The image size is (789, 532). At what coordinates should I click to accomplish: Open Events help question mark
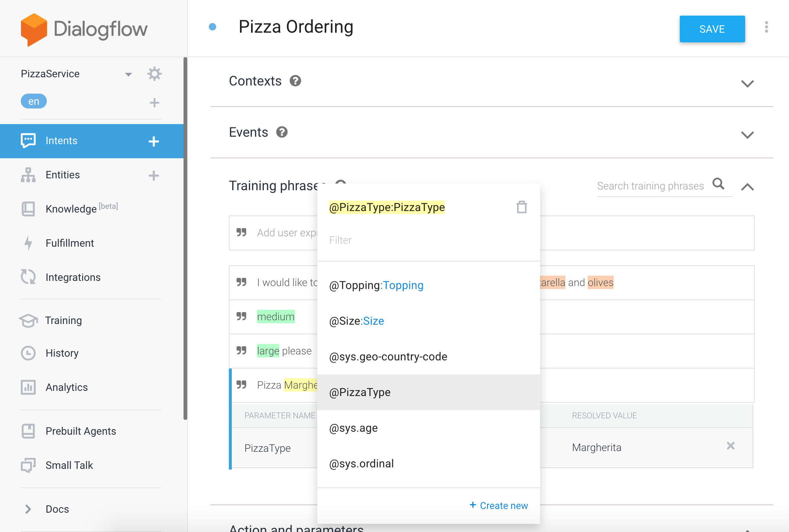coord(282,132)
